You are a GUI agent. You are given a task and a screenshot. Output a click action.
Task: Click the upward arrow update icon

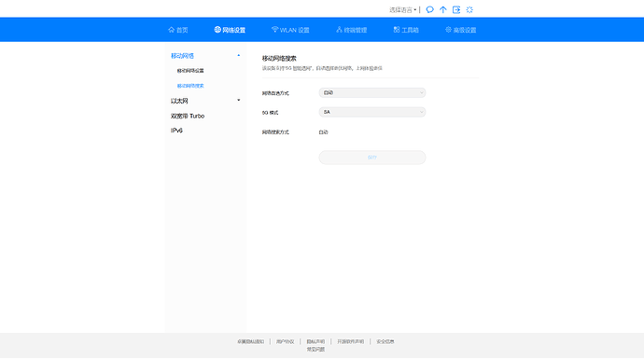coord(442,9)
